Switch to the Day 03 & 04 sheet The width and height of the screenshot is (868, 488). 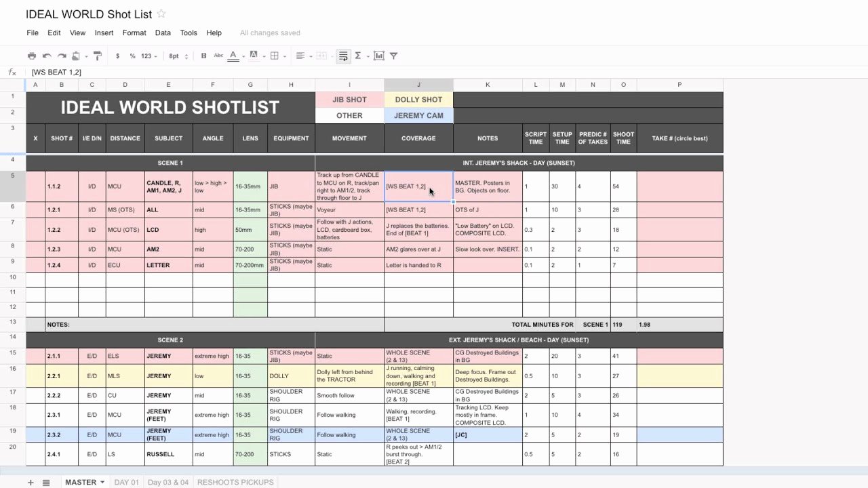coord(168,483)
